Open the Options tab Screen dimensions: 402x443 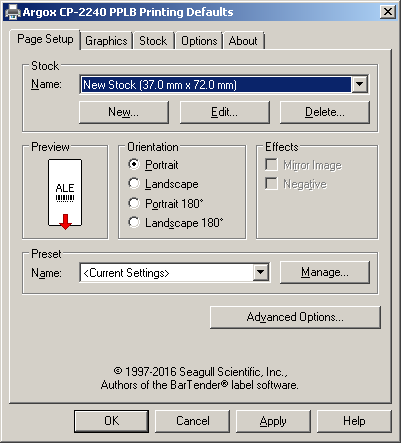tap(199, 41)
